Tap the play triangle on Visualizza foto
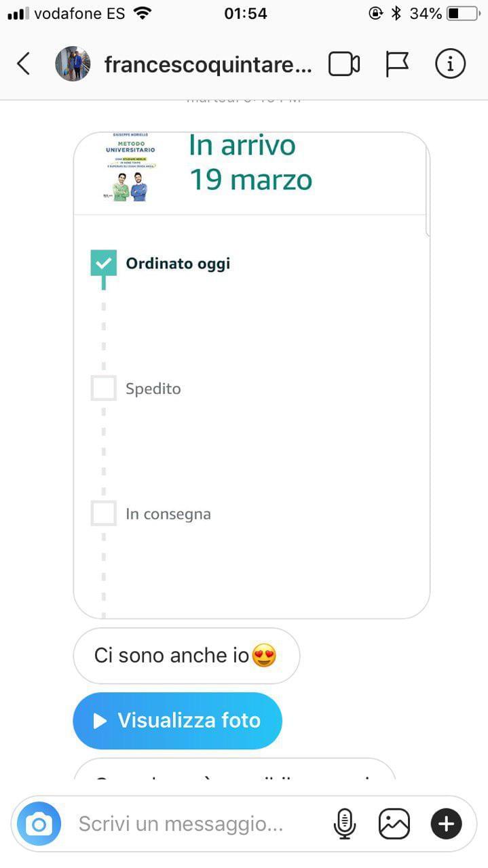The height and width of the screenshot is (868, 488). 100,721
